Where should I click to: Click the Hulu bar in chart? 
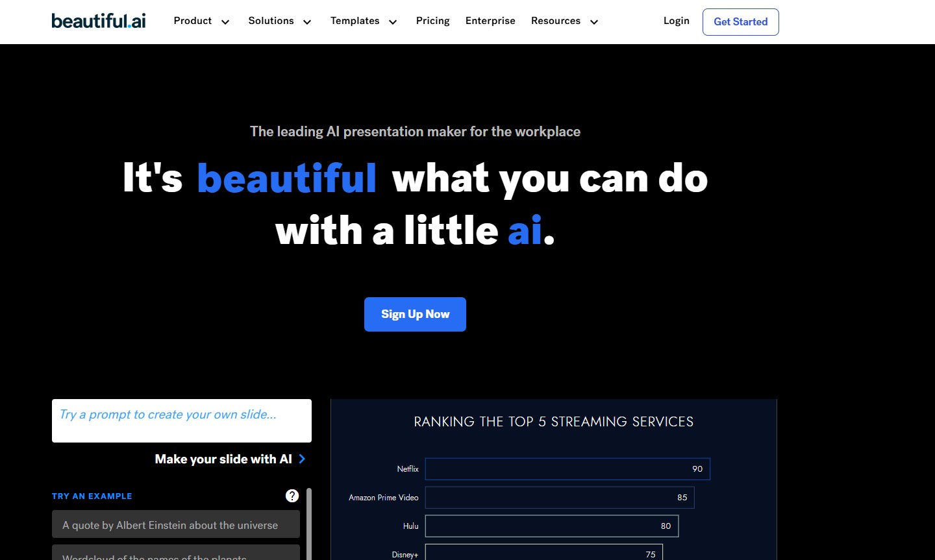point(551,526)
